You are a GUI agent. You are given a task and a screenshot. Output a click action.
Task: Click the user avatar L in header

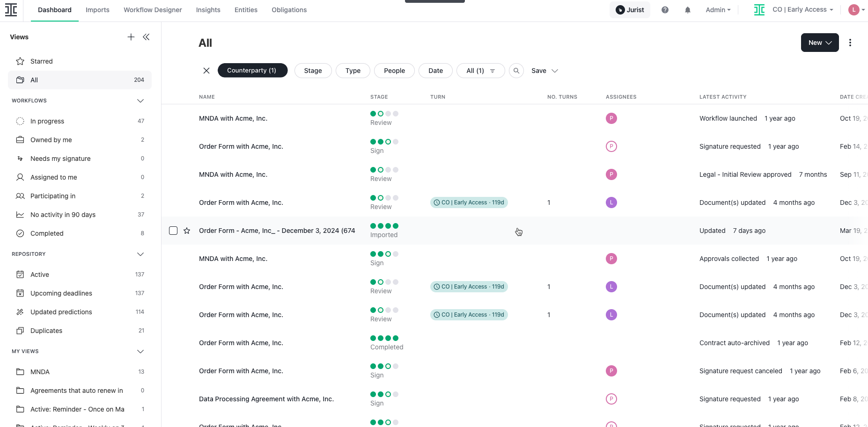(853, 10)
